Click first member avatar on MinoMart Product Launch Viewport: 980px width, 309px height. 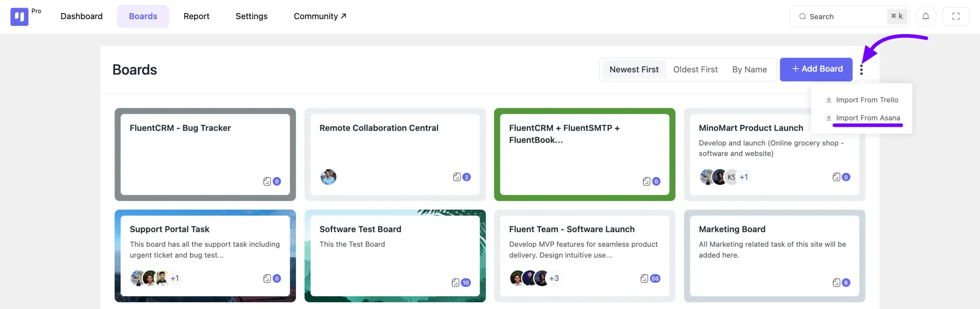click(x=707, y=177)
